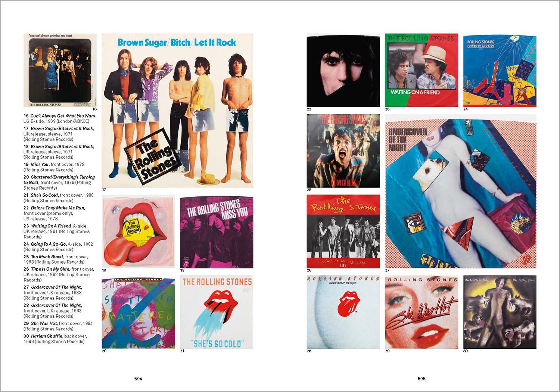
Task: Open the Too Much Blood front cover
Action: [x=343, y=151]
